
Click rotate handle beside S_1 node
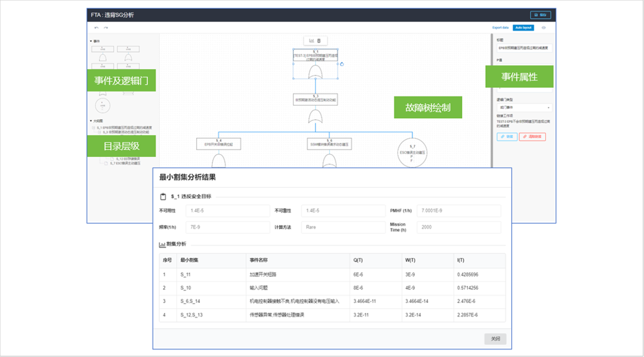(x=342, y=64)
